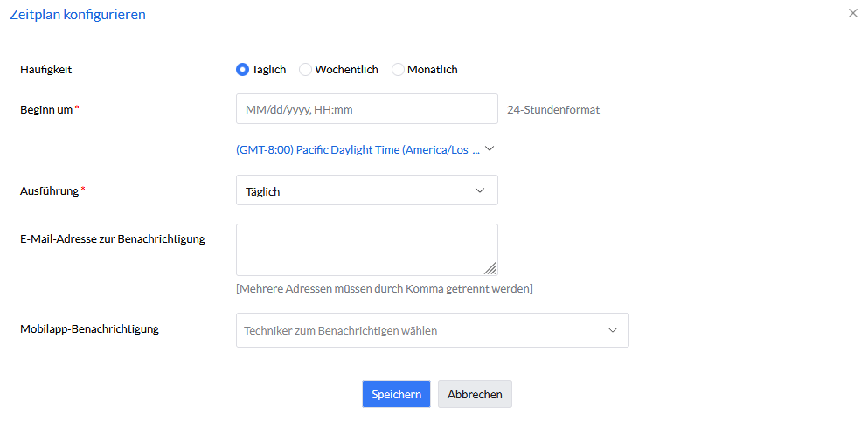Click the Abbrechen button
This screenshot has width=868, height=428.
point(475,394)
